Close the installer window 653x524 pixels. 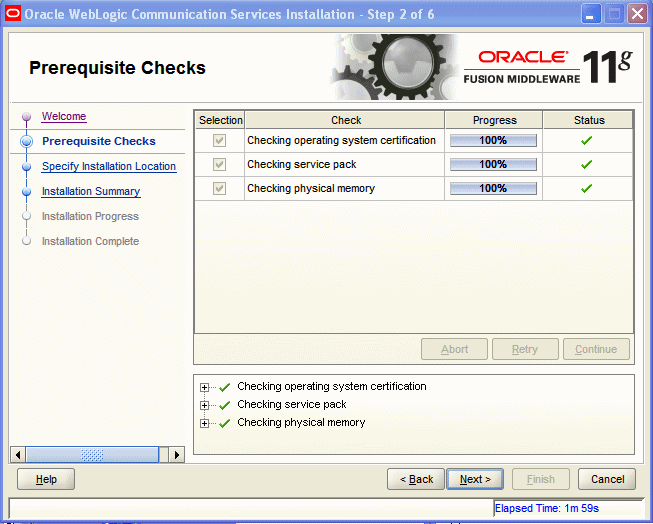pos(637,14)
